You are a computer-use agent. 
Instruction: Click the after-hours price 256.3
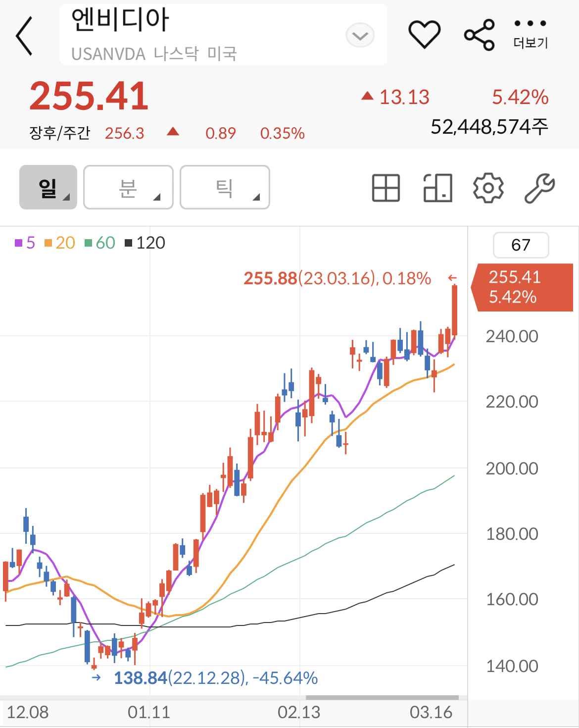point(125,133)
